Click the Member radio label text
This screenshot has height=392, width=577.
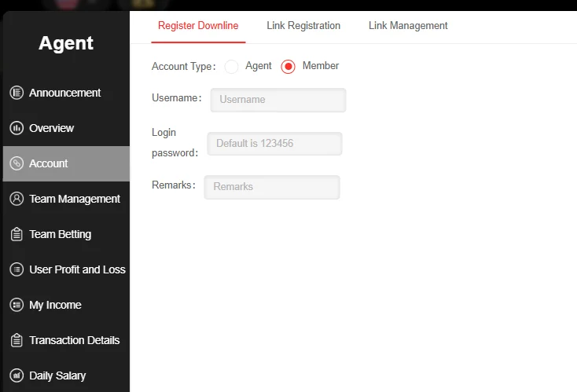click(x=321, y=65)
